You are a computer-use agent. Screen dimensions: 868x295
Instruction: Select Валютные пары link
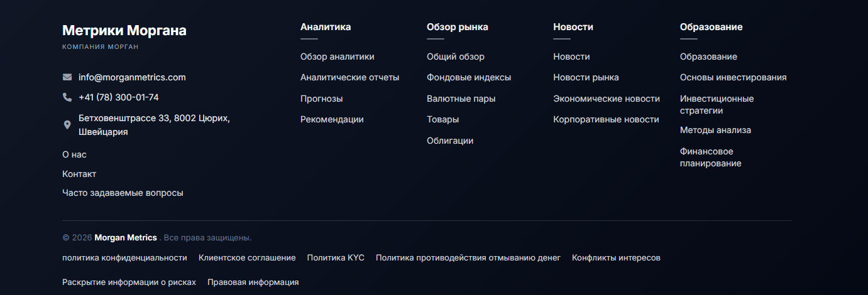(461, 99)
